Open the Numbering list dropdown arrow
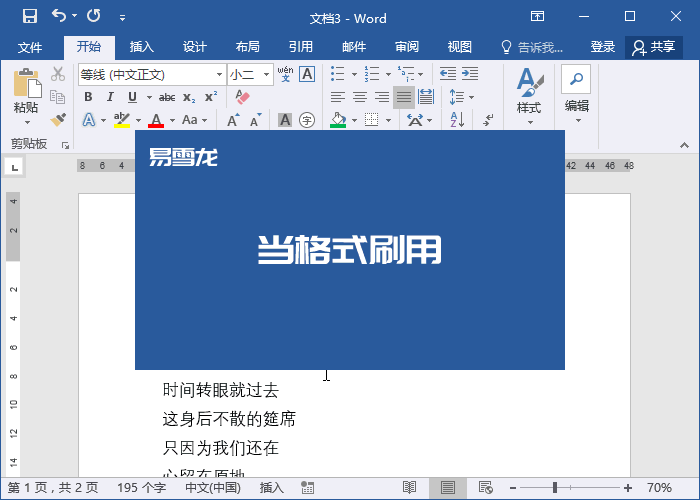The height and width of the screenshot is (500, 700). pos(388,74)
